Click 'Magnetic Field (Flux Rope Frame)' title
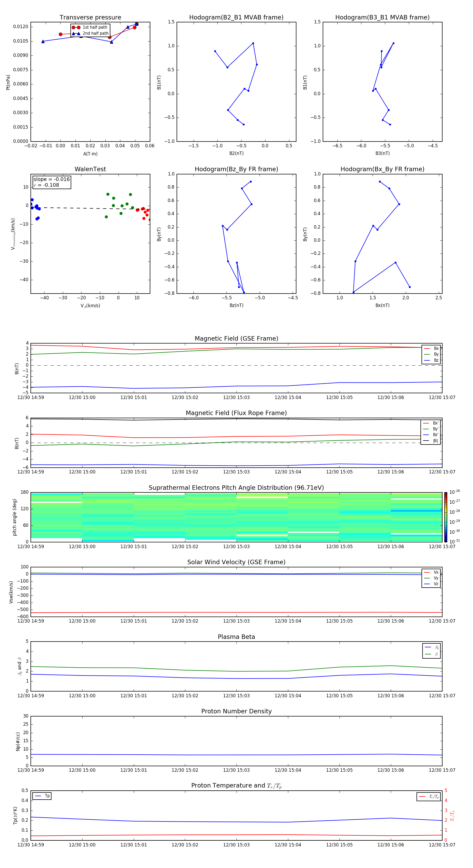 tap(236, 413)
